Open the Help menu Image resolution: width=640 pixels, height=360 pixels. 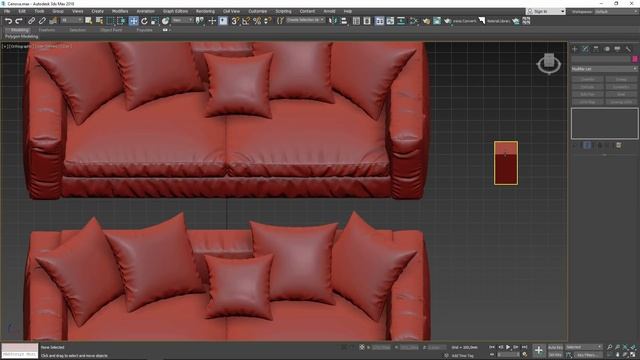tap(347, 11)
